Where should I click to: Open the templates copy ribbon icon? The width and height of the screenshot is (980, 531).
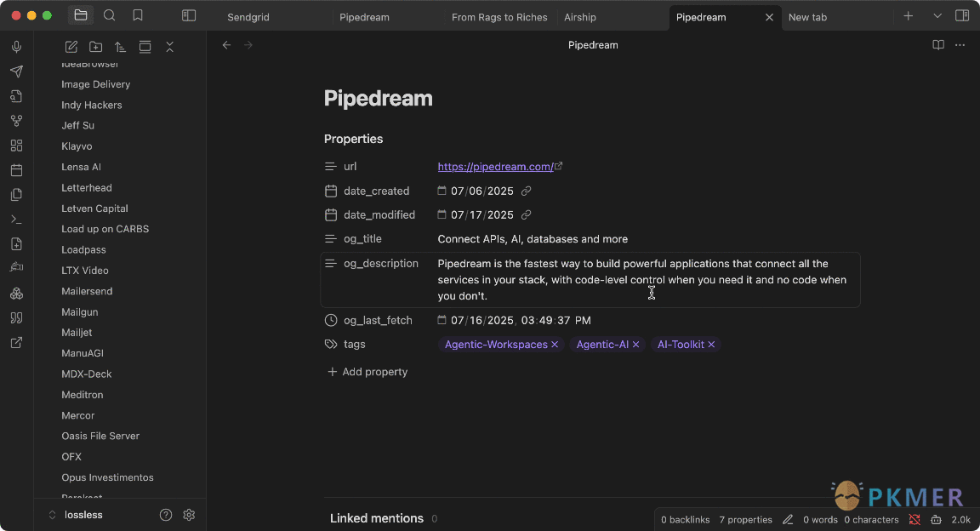pos(17,195)
